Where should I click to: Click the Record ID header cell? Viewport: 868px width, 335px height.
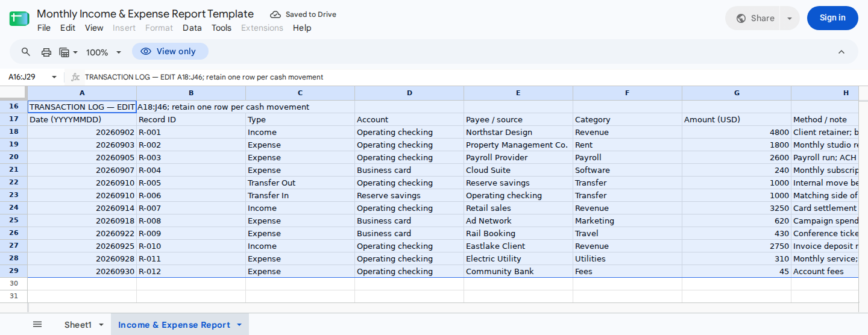[x=191, y=119]
